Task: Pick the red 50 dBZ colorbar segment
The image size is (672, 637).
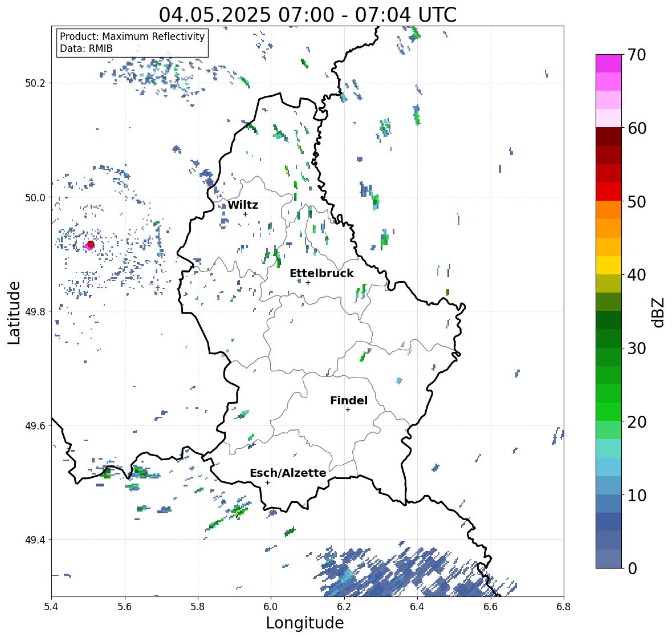Action: tap(609, 192)
